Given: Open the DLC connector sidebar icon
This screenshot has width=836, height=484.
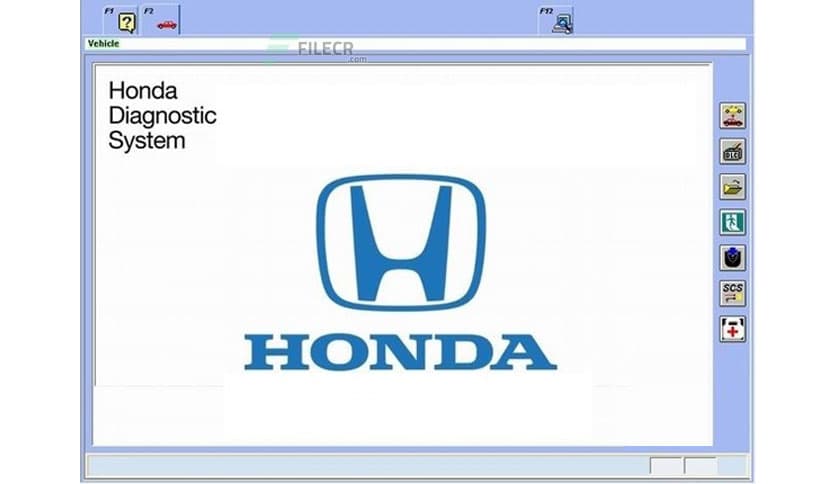Looking at the screenshot, I should click(733, 151).
